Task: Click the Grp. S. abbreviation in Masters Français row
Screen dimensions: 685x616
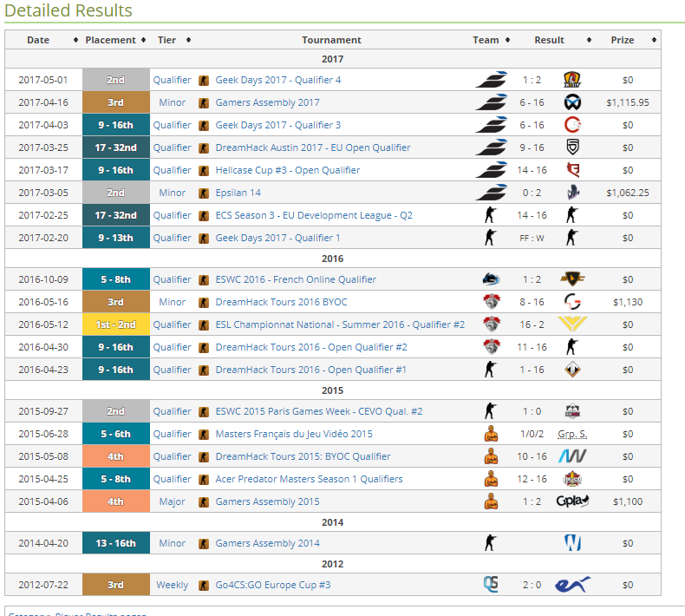Action: [x=572, y=434]
